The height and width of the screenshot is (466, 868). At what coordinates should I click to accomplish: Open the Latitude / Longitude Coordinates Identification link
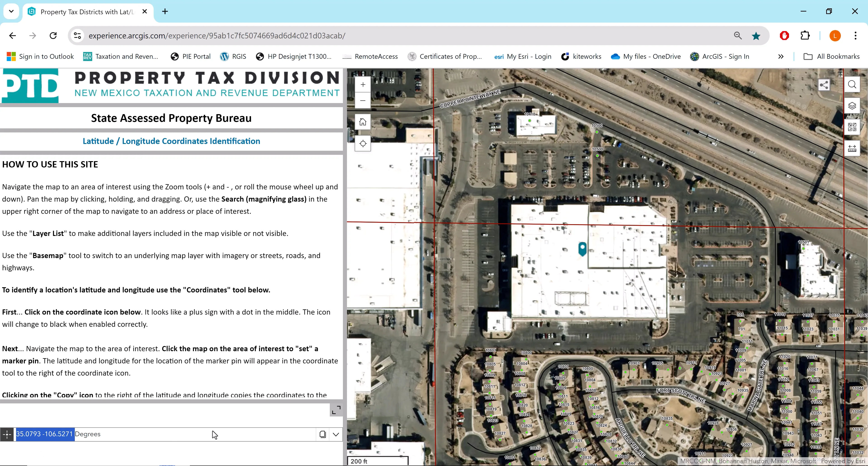point(171,141)
